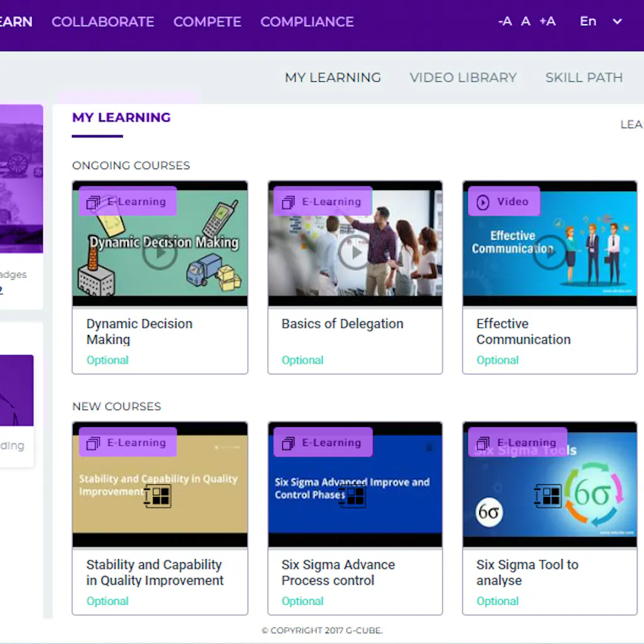644x644 pixels.
Task: Open the Dynamic Decision Making course link
Action: coord(139,331)
